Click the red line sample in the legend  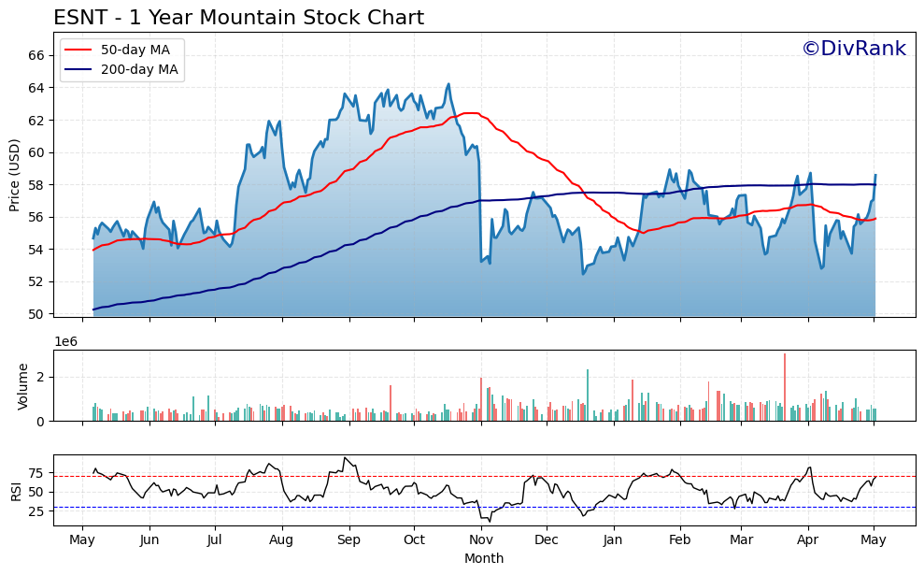[78, 50]
